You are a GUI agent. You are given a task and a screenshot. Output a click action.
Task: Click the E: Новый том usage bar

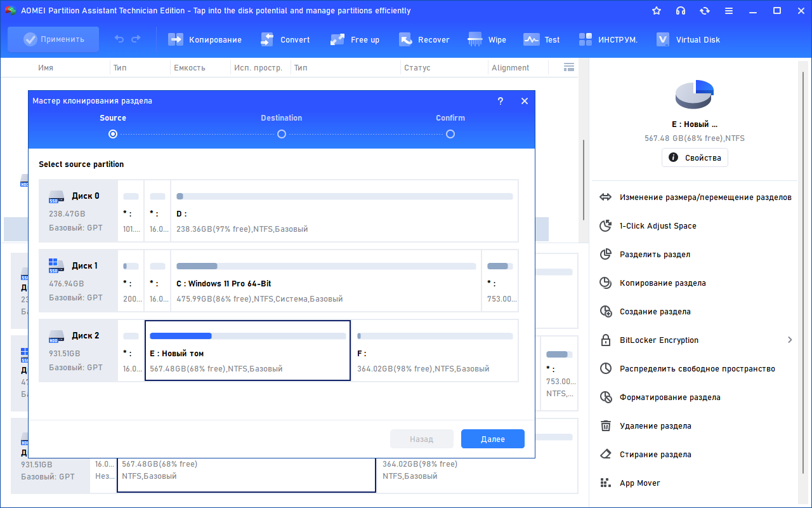click(247, 336)
